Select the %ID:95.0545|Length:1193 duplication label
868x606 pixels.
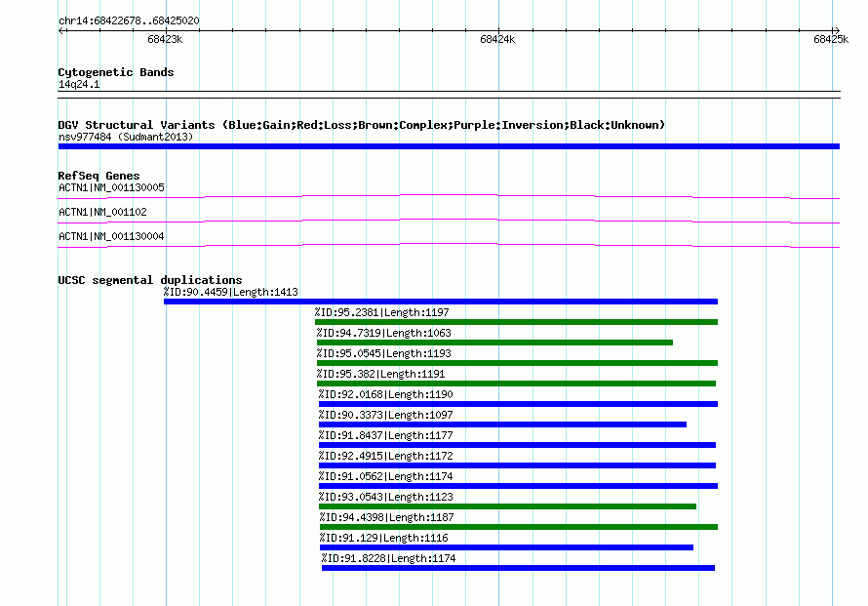coord(383,353)
